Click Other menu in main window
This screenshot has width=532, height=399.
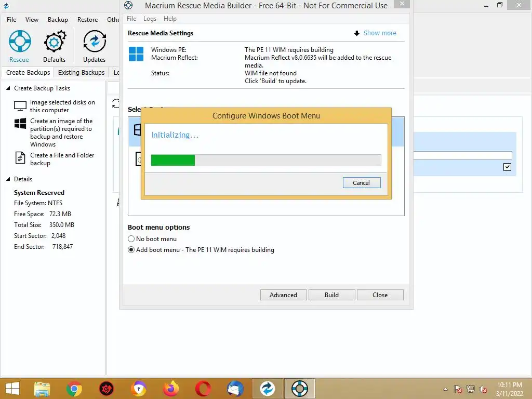pyautogui.click(x=113, y=20)
